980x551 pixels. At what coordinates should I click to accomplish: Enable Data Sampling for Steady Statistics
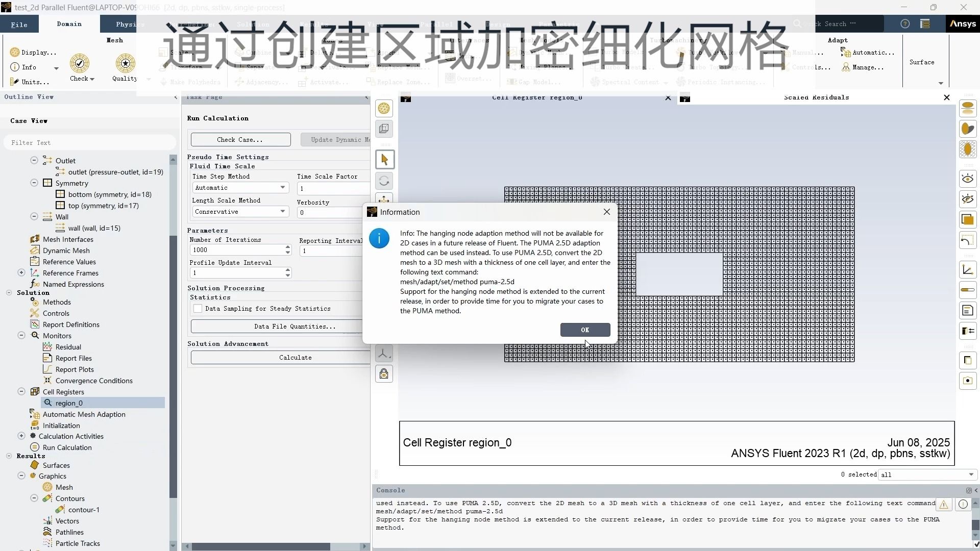point(198,309)
